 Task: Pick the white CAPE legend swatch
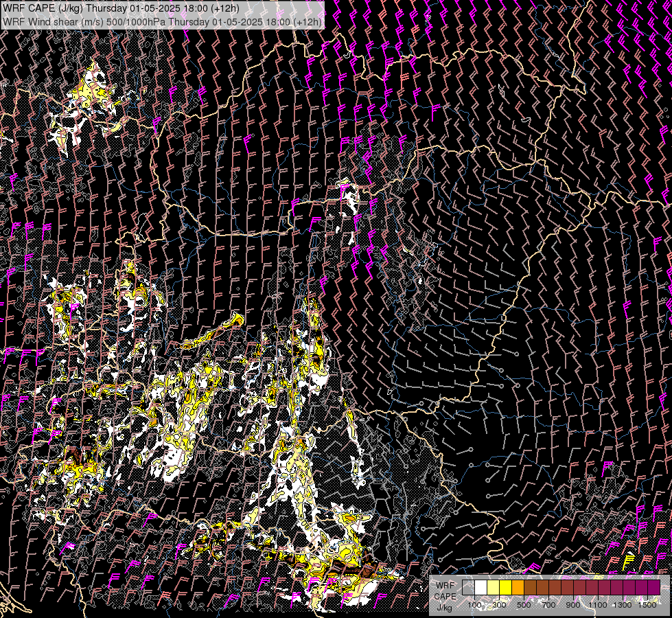point(481,587)
